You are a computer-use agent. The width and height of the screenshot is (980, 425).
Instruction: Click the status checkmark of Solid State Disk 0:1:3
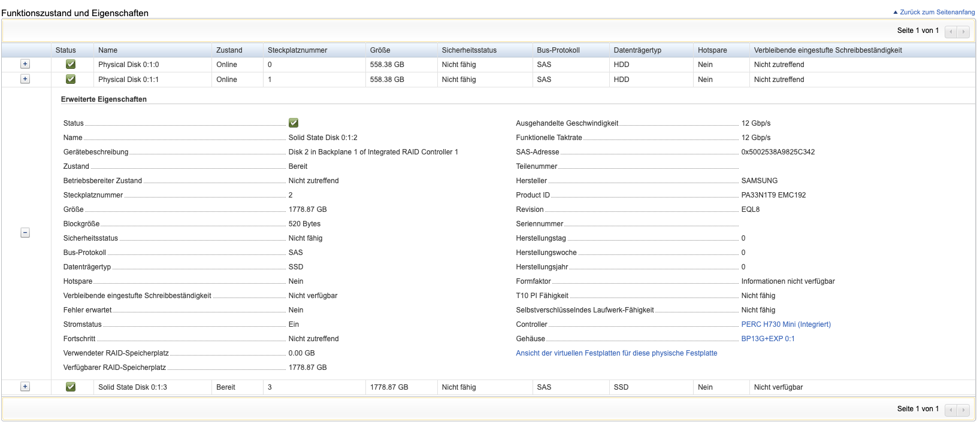pyautogui.click(x=71, y=387)
